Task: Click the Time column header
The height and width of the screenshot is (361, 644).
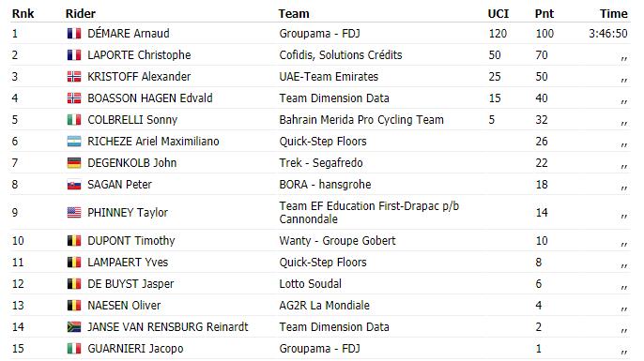Action: click(614, 14)
